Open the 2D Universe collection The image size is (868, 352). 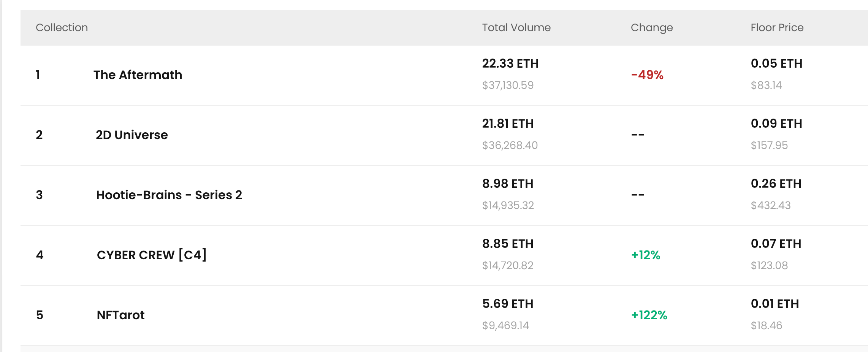132,135
